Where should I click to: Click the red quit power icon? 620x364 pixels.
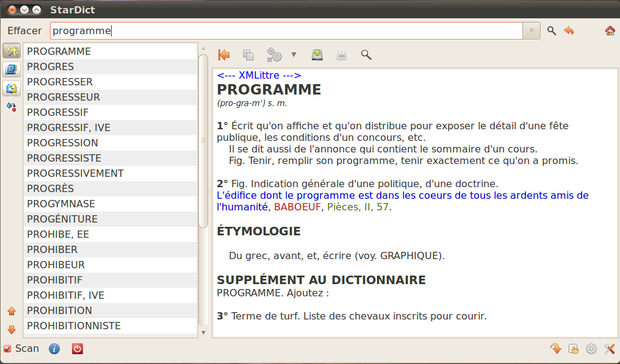coord(77,349)
